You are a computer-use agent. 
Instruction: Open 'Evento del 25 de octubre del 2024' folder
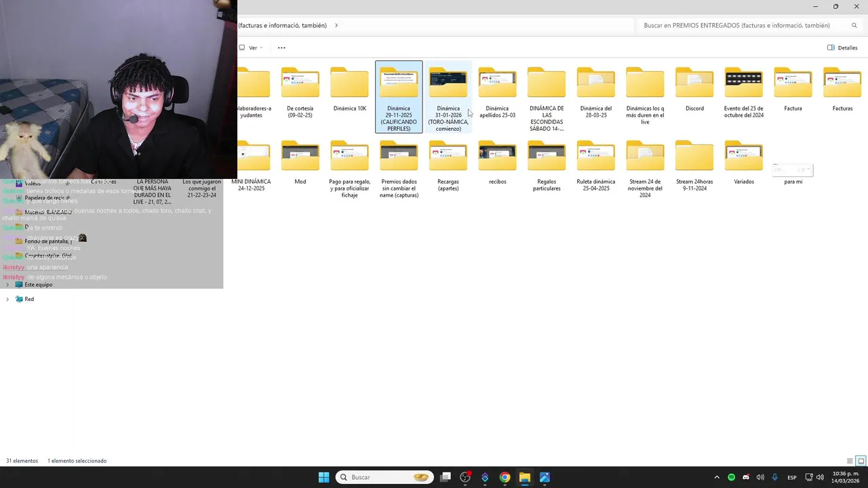[x=744, y=93]
